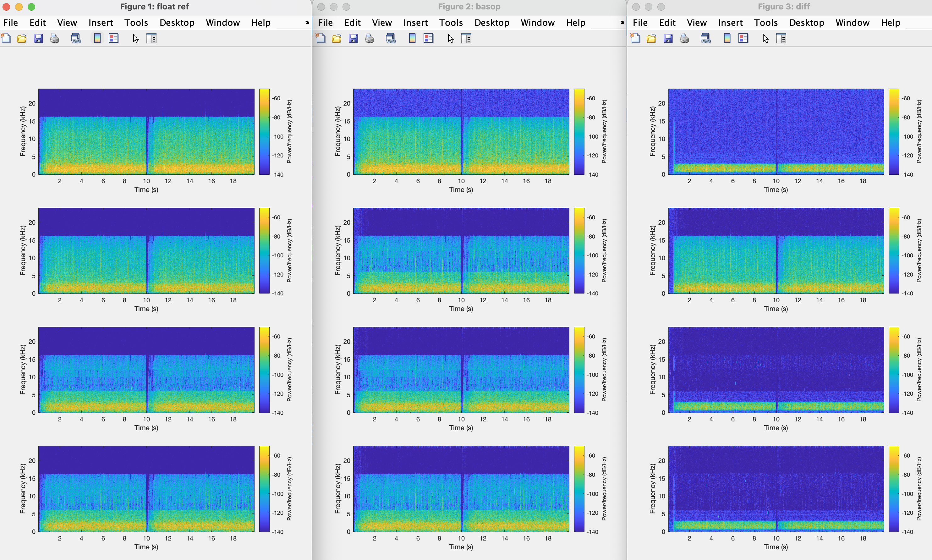The width and height of the screenshot is (932, 560).
Task: Open file icon in Figure 2 toolbar
Action: click(337, 38)
